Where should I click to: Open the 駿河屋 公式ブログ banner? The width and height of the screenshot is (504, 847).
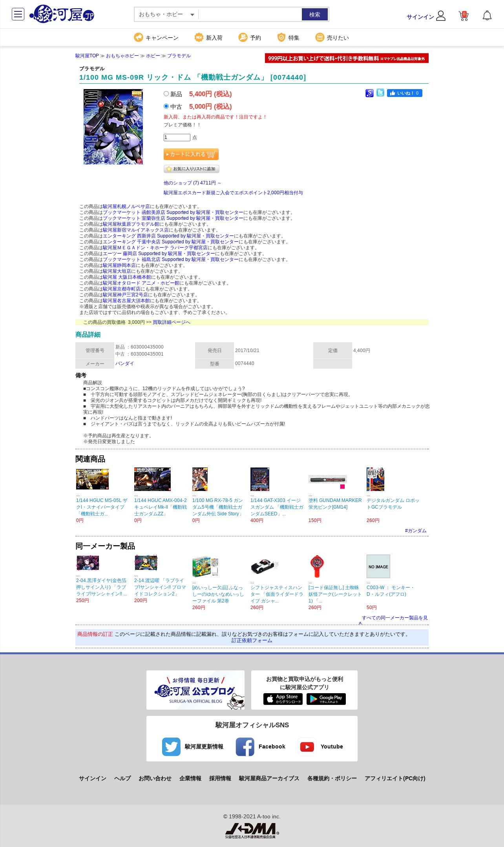point(195,690)
